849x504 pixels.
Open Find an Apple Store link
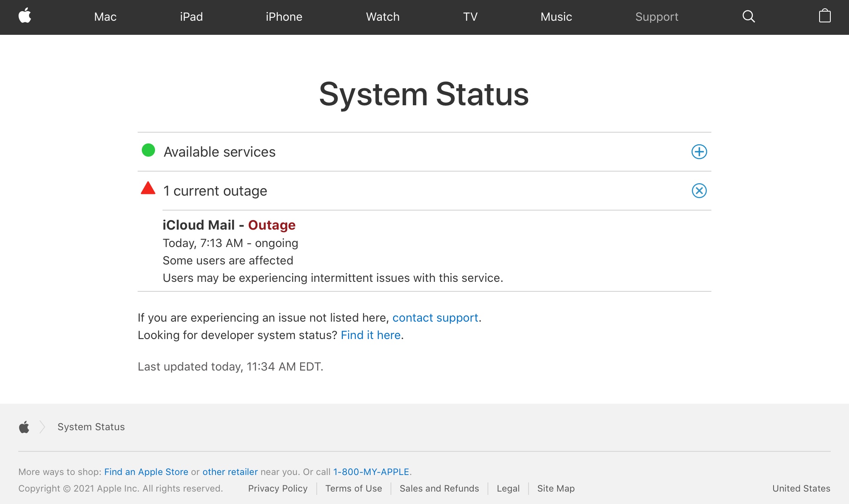[146, 472]
